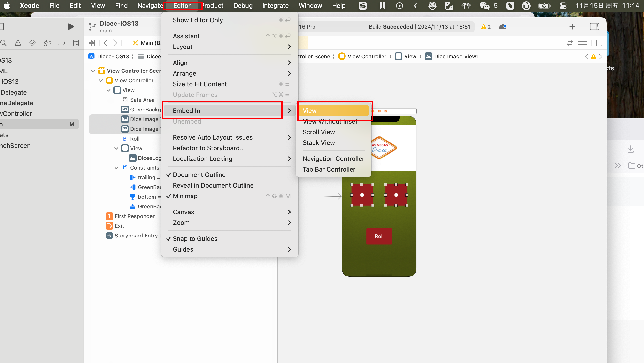Select Navigation Controller in submenu
644x363 pixels.
333,159
